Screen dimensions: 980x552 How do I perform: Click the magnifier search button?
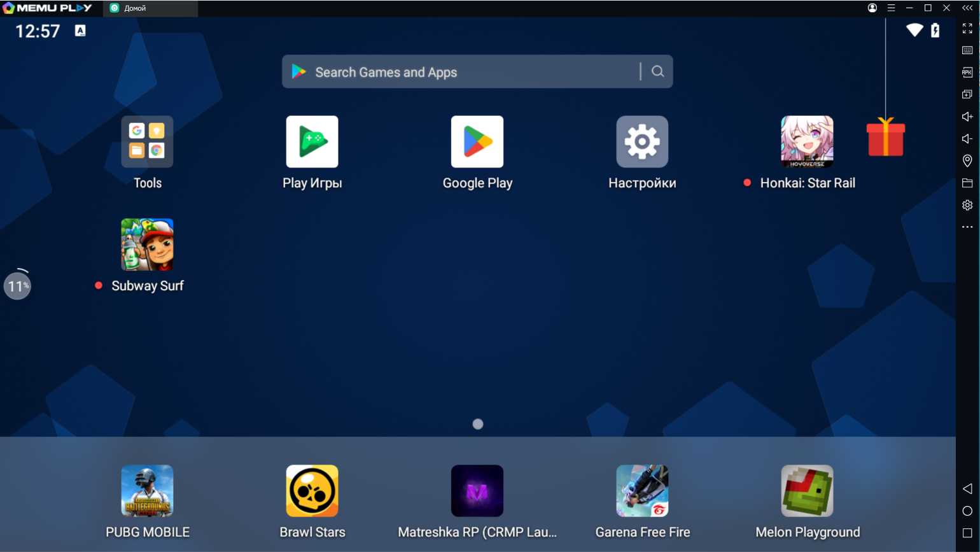pos(658,72)
